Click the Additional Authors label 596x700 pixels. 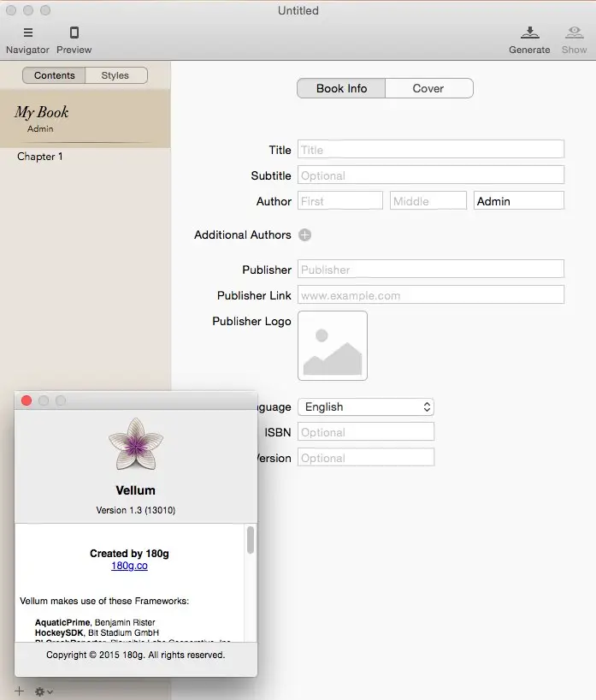click(242, 234)
